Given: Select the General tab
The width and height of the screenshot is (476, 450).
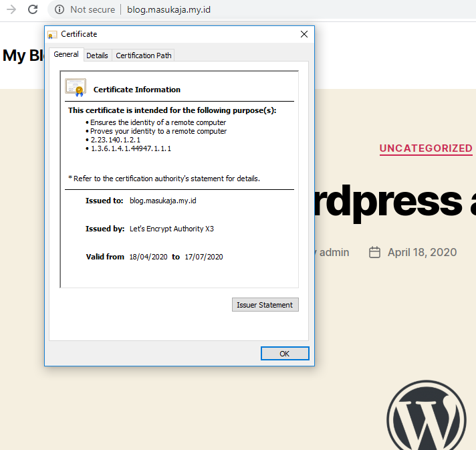Looking at the screenshot, I should click(x=66, y=55).
